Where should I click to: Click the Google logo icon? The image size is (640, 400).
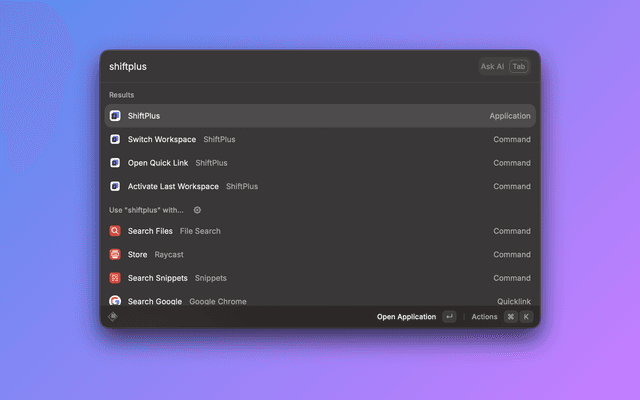click(115, 301)
